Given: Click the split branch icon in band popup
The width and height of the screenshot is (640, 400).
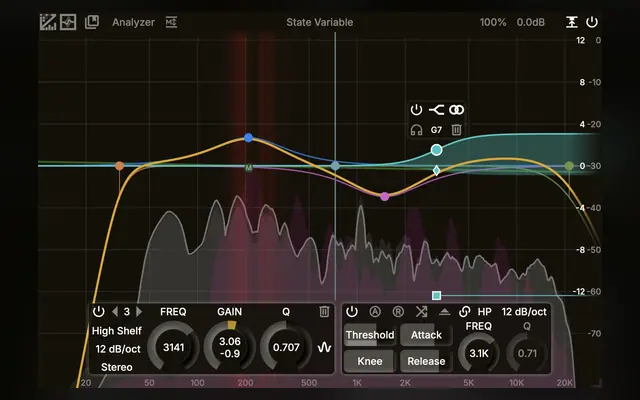Looking at the screenshot, I should [436, 110].
